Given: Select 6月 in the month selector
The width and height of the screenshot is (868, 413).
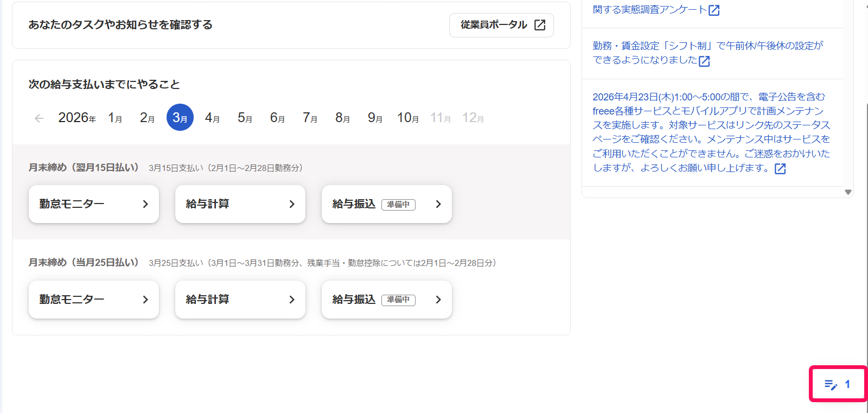Looking at the screenshot, I should (278, 118).
